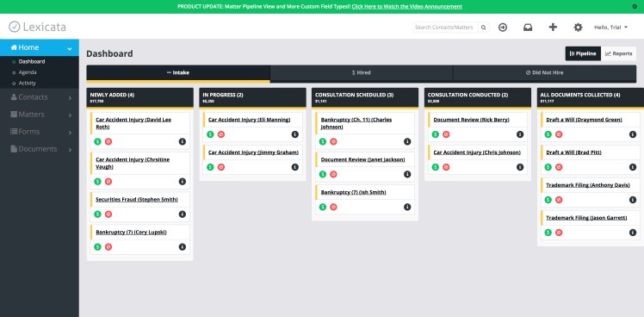Mark Rick Berry Document Review as hired

[436, 134]
